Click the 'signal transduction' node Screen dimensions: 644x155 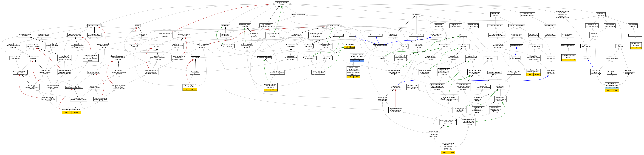(380, 46)
